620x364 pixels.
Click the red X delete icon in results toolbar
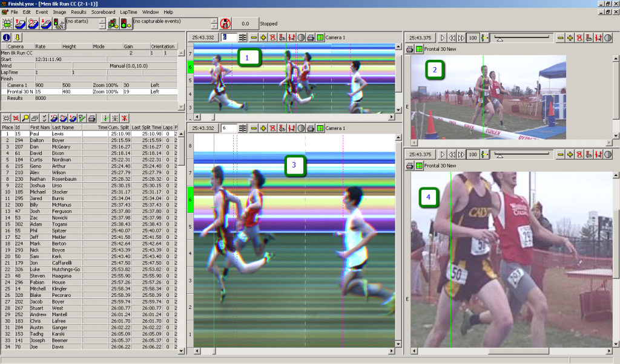[124, 117]
